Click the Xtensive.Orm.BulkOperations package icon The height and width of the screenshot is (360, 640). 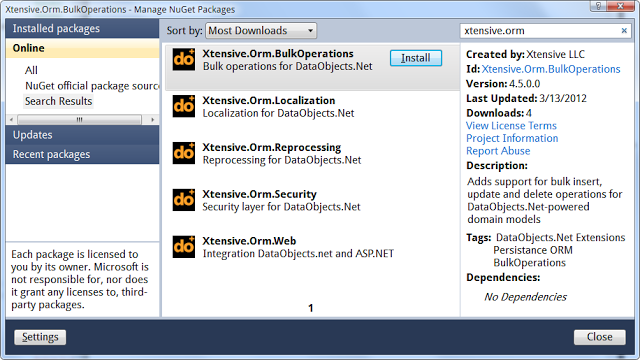click(184, 60)
